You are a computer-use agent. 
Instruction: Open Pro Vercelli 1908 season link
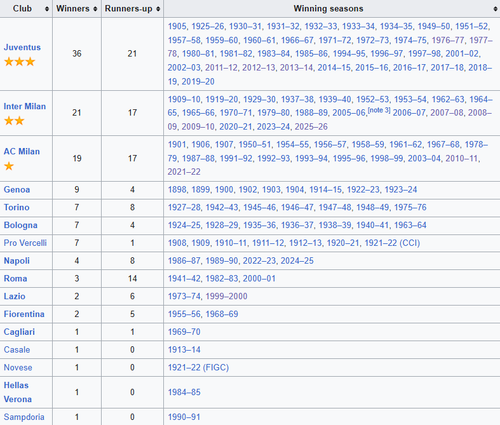(x=177, y=243)
